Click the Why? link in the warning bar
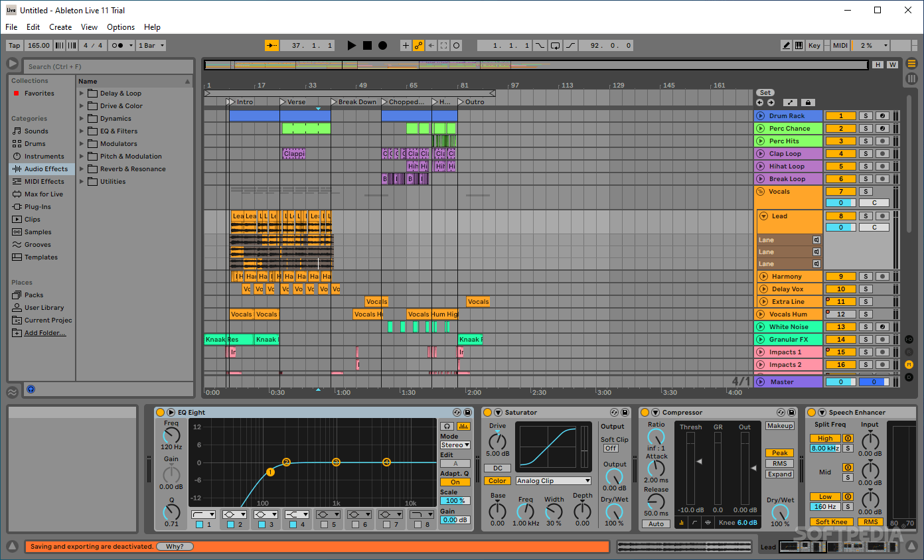This screenshot has height=560, width=924. (x=175, y=546)
